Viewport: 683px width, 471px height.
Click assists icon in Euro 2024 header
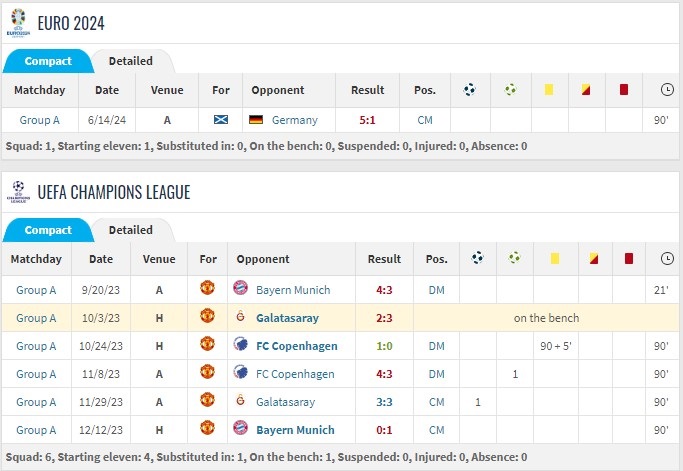click(x=511, y=90)
